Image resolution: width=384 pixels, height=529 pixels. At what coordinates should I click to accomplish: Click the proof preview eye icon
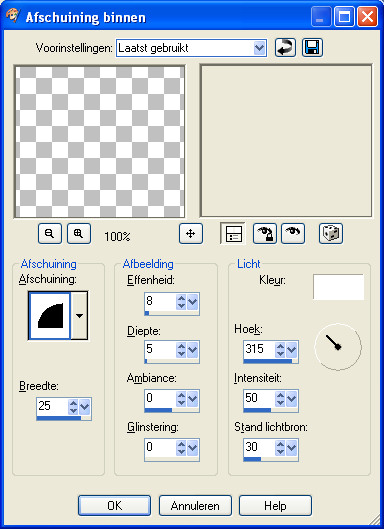point(293,233)
